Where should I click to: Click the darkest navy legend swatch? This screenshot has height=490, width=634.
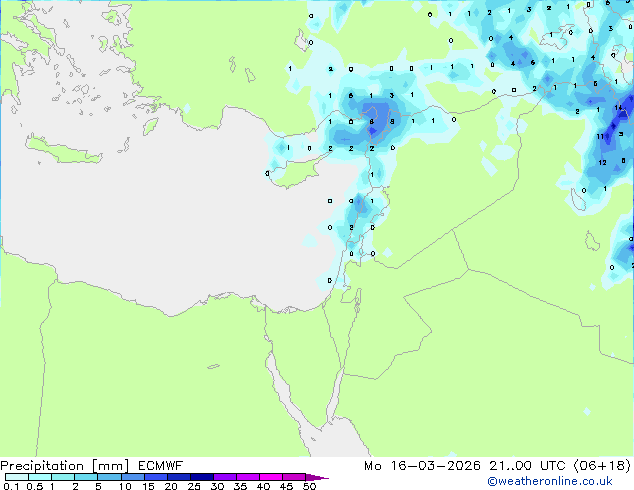(x=202, y=477)
